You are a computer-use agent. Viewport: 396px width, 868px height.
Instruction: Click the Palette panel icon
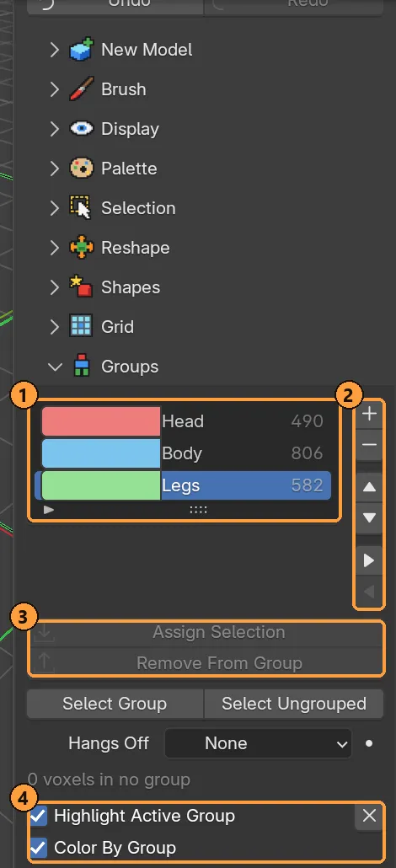click(x=82, y=169)
